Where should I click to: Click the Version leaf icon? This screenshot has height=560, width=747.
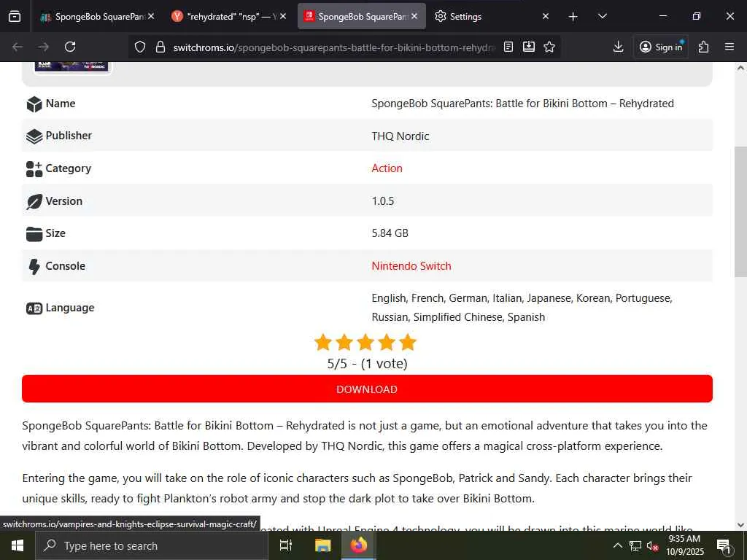tap(34, 201)
